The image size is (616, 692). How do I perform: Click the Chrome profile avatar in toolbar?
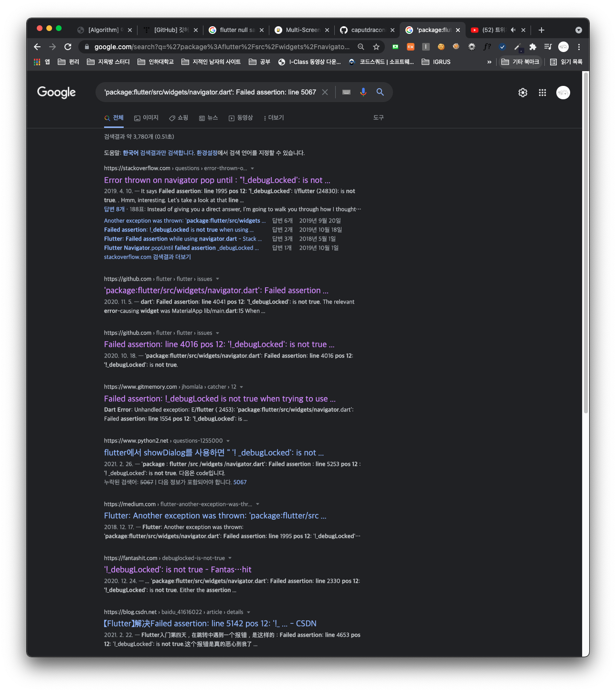point(563,47)
